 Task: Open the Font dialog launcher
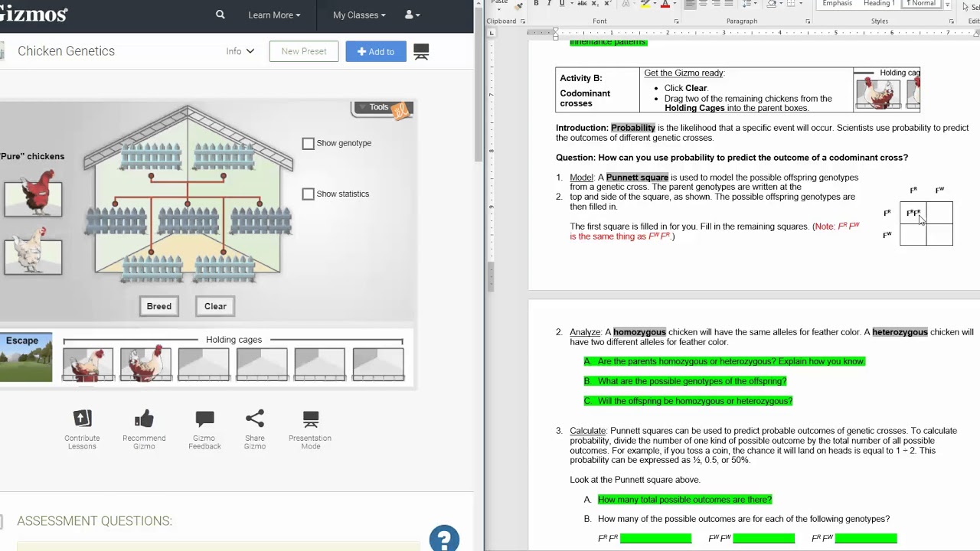[x=676, y=21]
